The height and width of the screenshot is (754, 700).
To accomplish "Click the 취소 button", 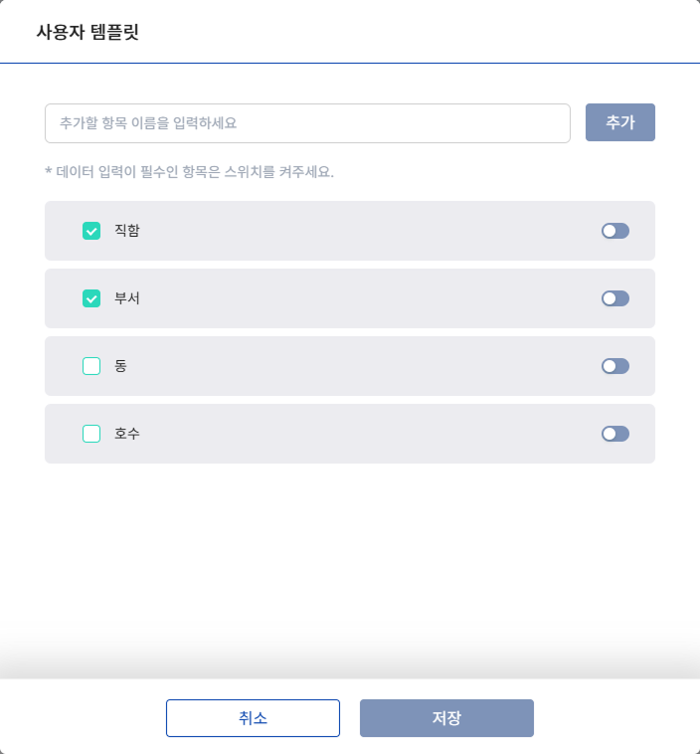I will tap(253, 718).
